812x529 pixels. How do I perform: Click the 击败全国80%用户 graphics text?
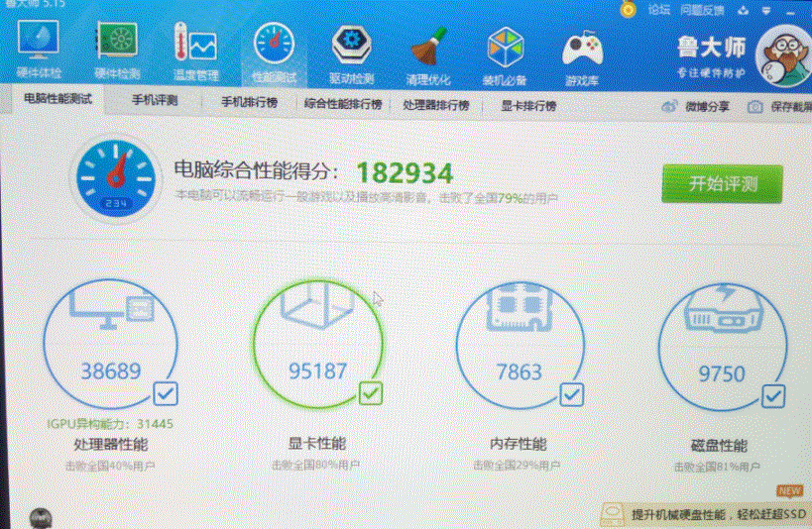coord(316,465)
